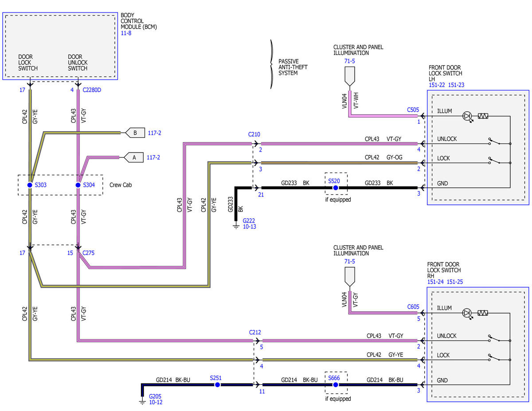The height and width of the screenshot is (411, 532).
Task: Click the "GY-OG" wire color label
Action: coord(395,157)
